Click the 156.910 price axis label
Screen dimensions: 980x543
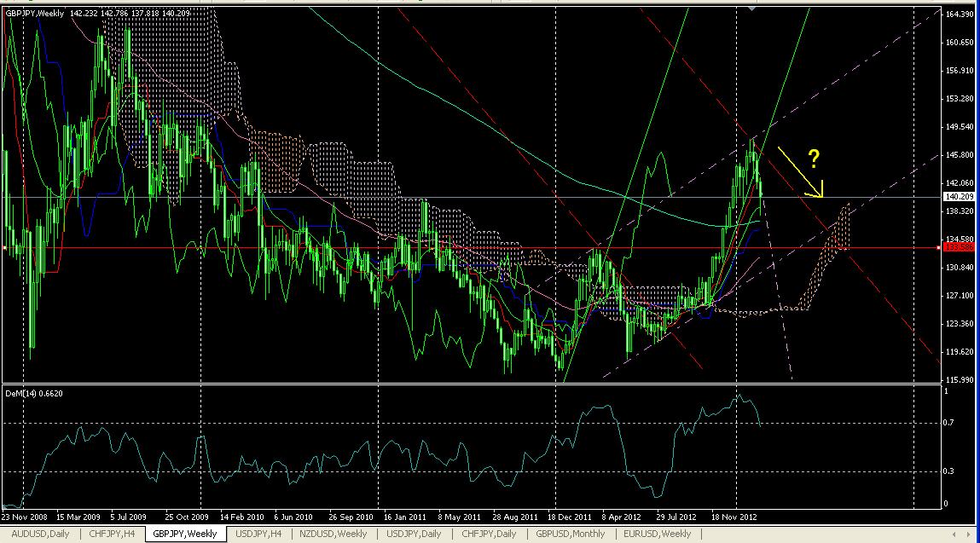point(960,71)
